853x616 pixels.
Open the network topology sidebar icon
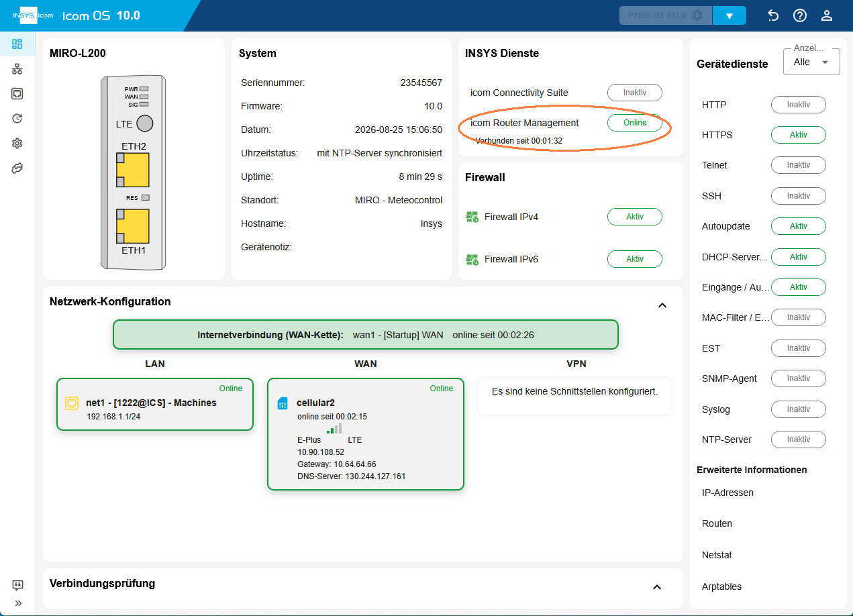click(x=17, y=69)
